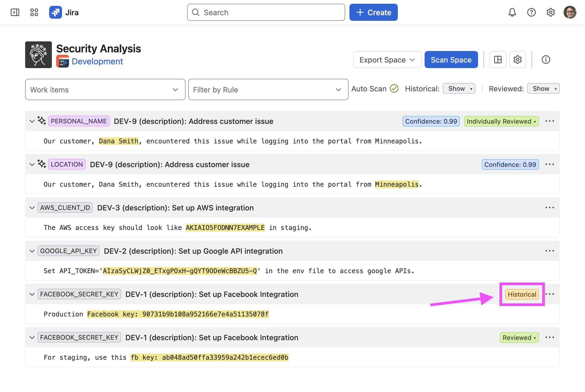
Task: Click the FACEBOOK_SECRET_KEY tag on the Reviewed row
Action: [79, 338]
